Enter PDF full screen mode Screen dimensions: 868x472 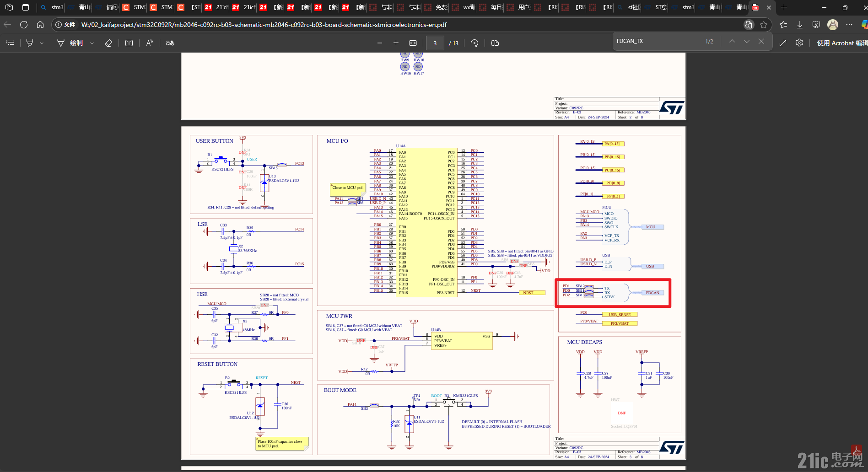pyautogui.click(x=783, y=43)
